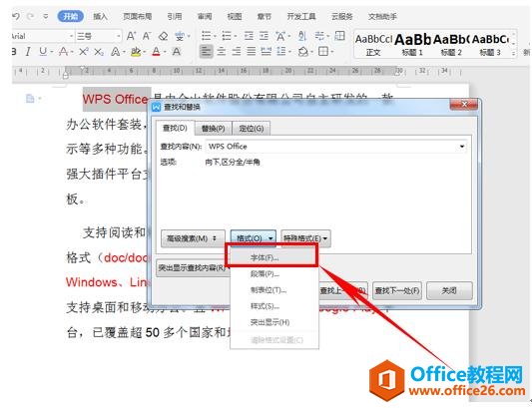Viewport: 532px width, 408px height.
Task: Center the paragraph
Action: click(222, 52)
